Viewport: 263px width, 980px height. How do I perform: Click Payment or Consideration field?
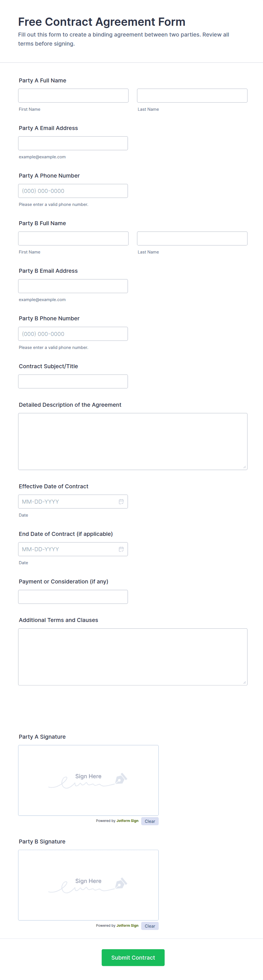pyautogui.click(x=73, y=596)
